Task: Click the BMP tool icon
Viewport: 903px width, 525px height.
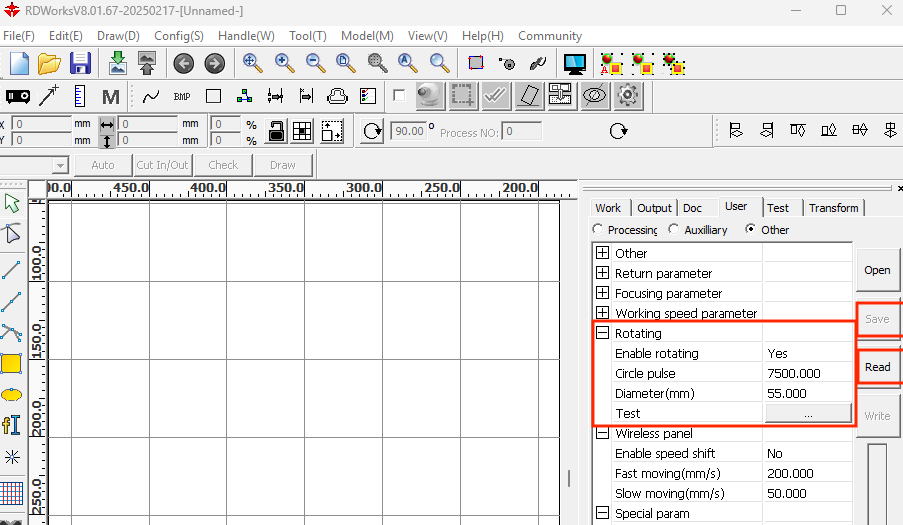Action: coord(182,97)
